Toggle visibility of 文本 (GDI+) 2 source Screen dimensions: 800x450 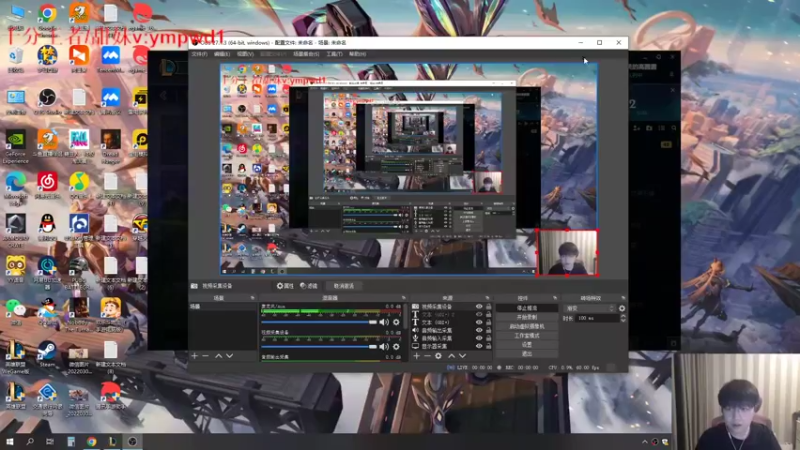(479, 315)
